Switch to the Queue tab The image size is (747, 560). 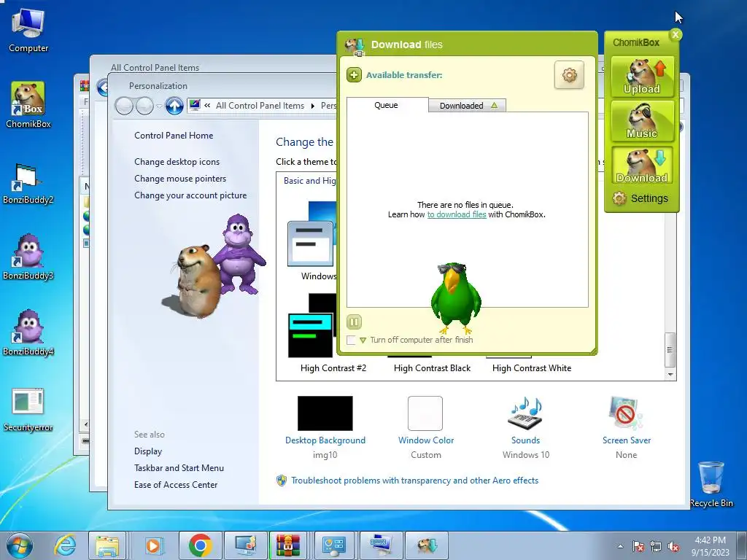pos(387,105)
